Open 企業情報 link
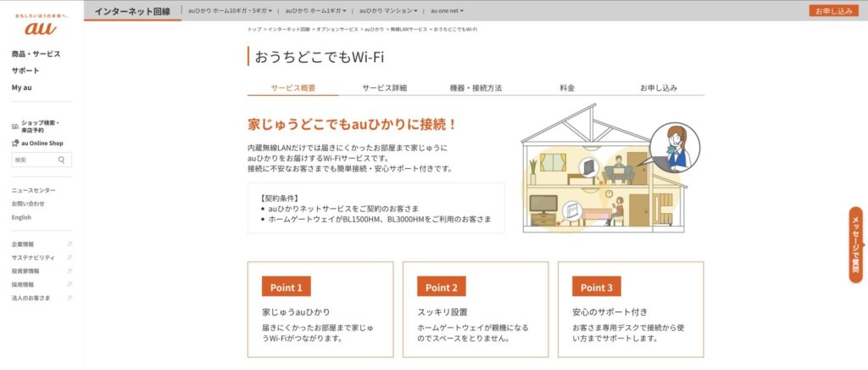 tap(23, 244)
